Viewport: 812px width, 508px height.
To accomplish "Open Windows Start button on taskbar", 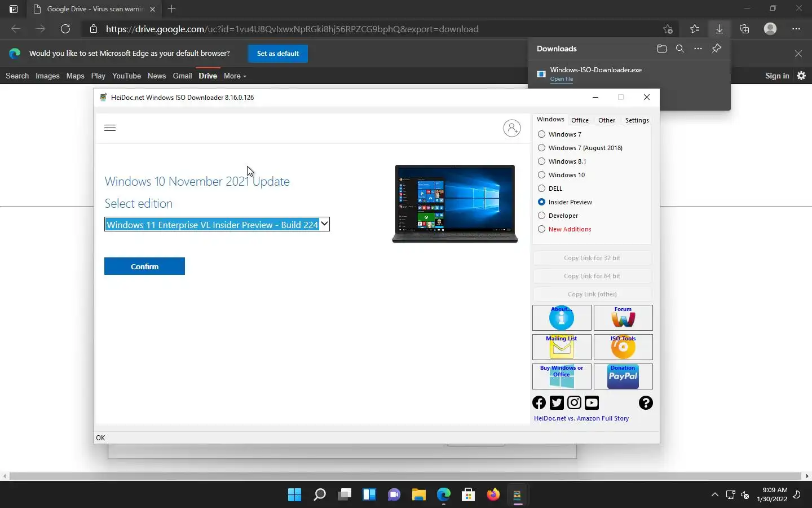I will tap(294, 495).
